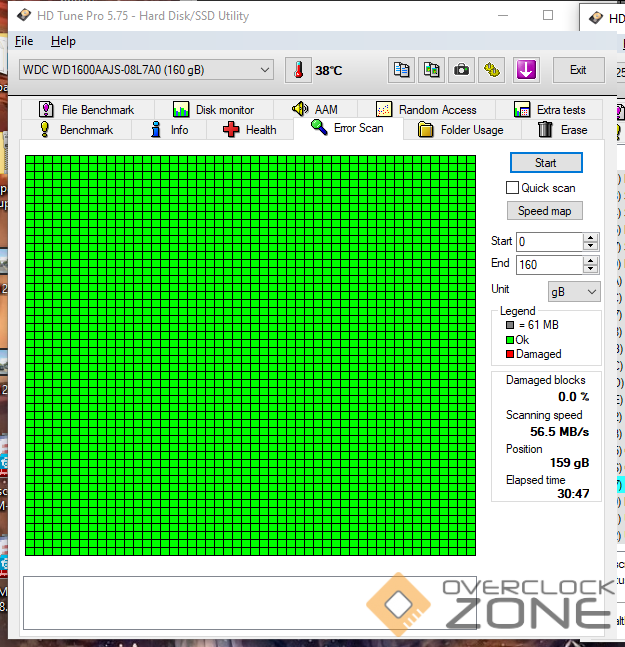This screenshot has height=647, width=625.
Task: Click the 159 gB position value
Action: [569, 463]
